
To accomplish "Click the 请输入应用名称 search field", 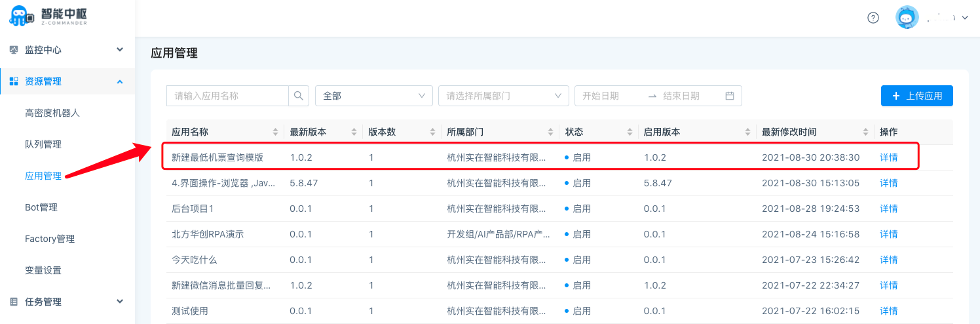I will point(227,96).
